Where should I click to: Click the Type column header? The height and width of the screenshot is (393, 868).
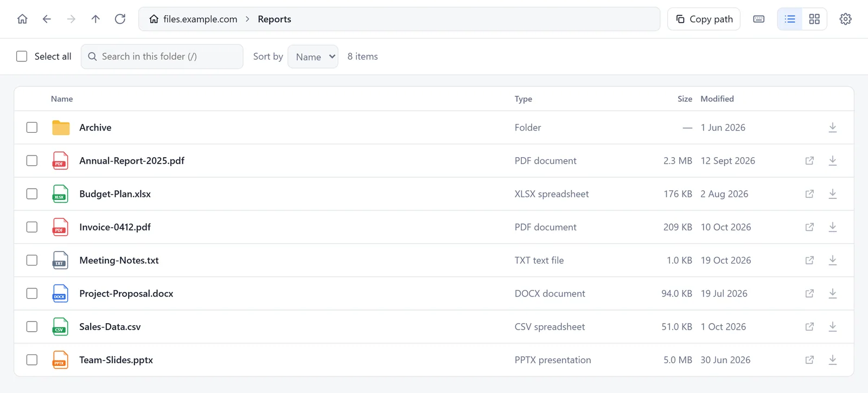524,99
